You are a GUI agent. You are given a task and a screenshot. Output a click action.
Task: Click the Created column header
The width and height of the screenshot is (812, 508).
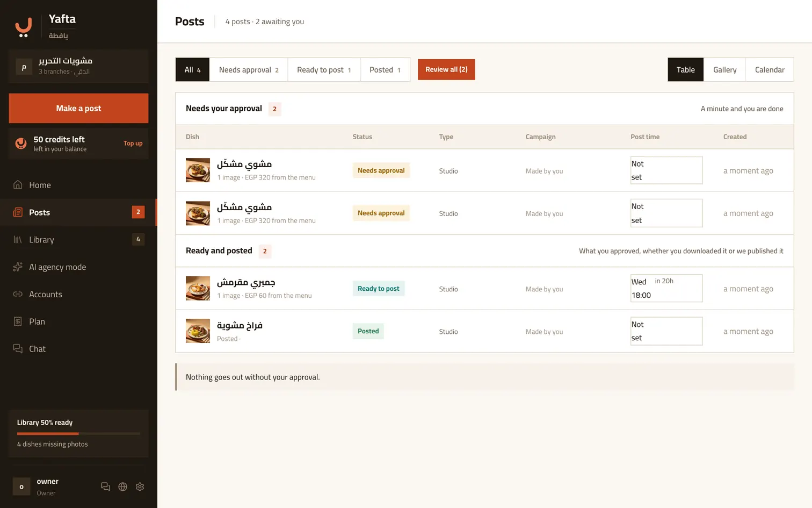click(735, 137)
